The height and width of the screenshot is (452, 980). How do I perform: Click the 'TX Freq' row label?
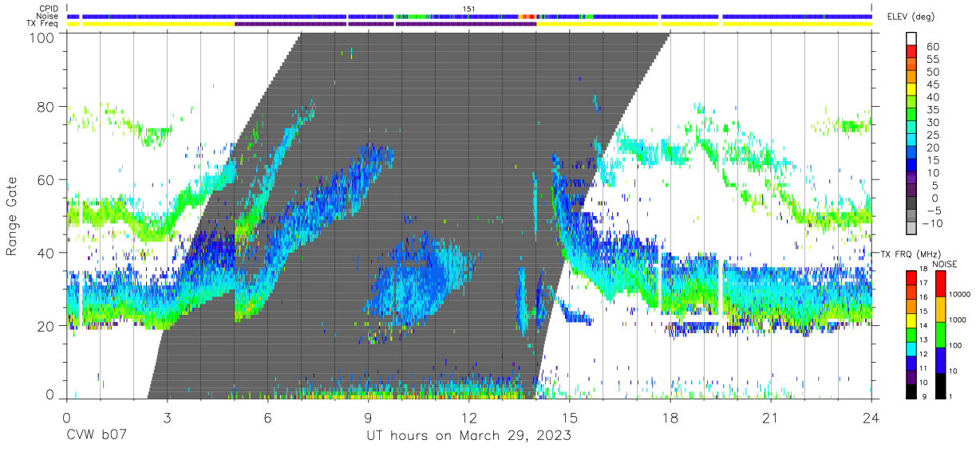tap(43, 24)
